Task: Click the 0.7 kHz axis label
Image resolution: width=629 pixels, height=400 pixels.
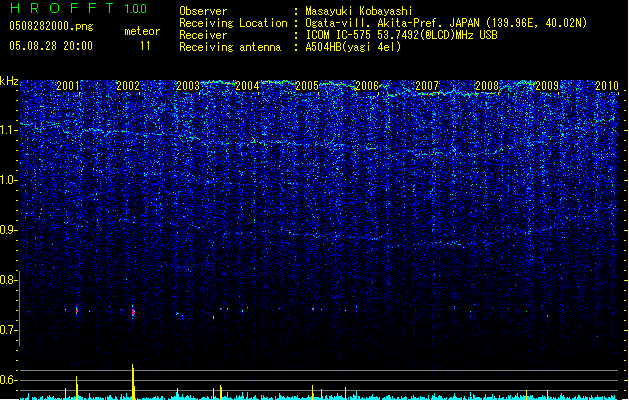Action: pos(9,330)
